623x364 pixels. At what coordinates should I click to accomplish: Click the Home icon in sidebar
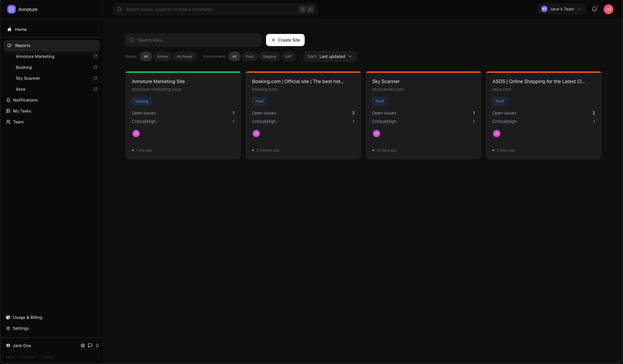coord(9,29)
